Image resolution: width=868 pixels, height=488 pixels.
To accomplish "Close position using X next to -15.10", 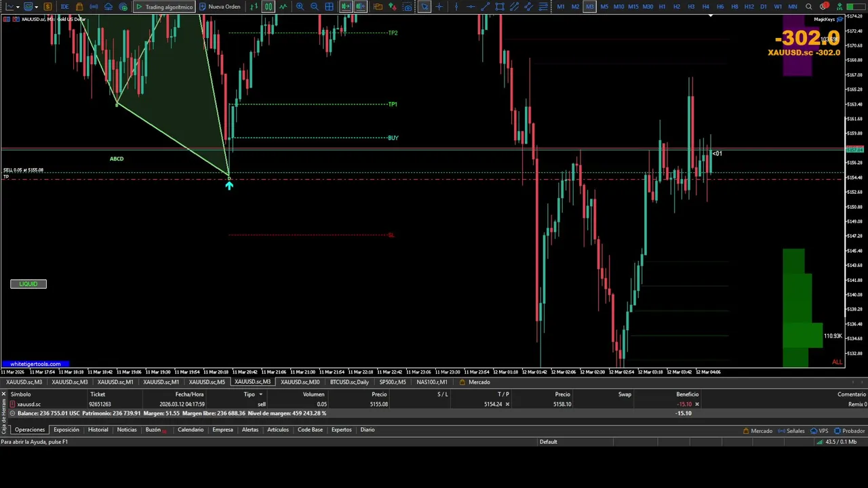I will 696,404.
